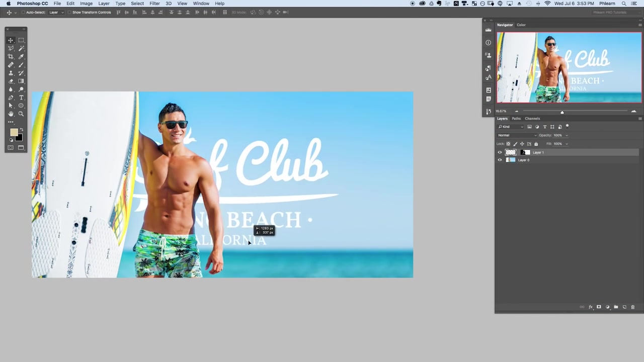This screenshot has width=644, height=362.
Task: Open the Filter menu
Action: [154, 4]
